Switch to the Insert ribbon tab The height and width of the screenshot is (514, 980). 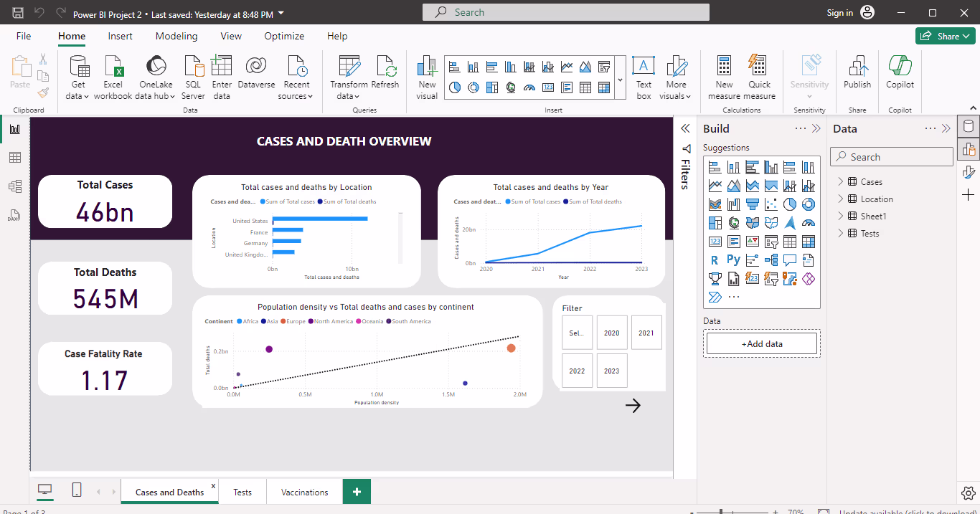(x=121, y=36)
